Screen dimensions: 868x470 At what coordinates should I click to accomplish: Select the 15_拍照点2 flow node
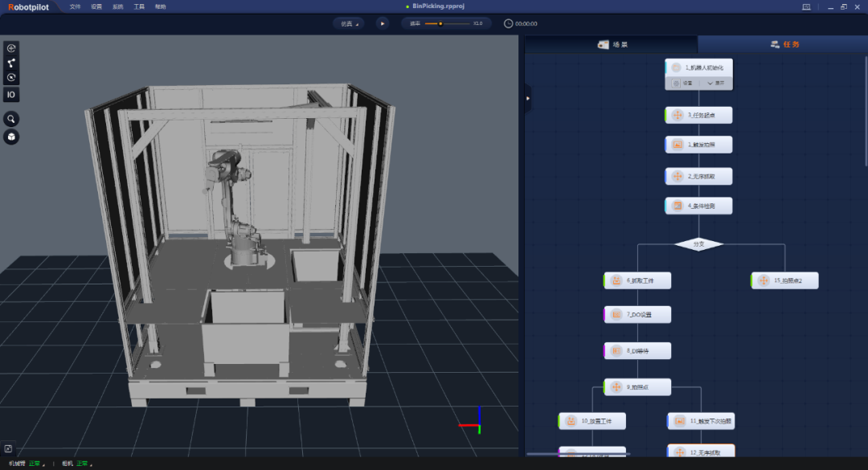click(x=784, y=280)
